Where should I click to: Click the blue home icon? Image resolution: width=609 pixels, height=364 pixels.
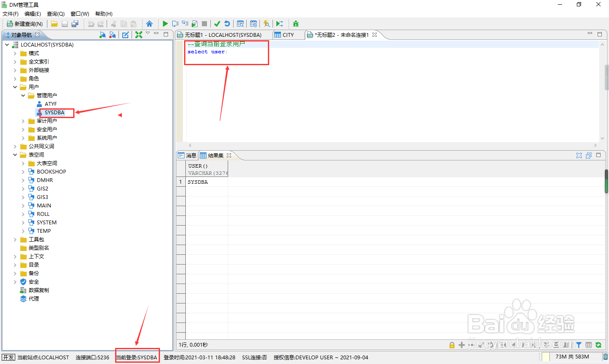tap(149, 24)
